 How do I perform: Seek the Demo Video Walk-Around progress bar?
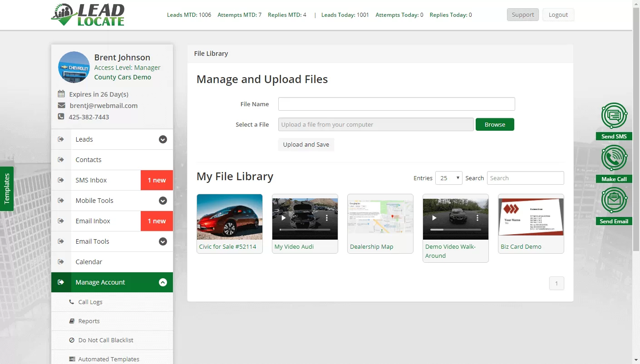click(x=456, y=230)
